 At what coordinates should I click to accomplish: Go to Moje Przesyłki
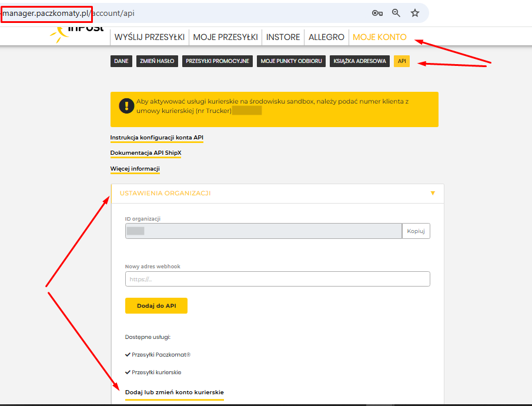tap(225, 37)
